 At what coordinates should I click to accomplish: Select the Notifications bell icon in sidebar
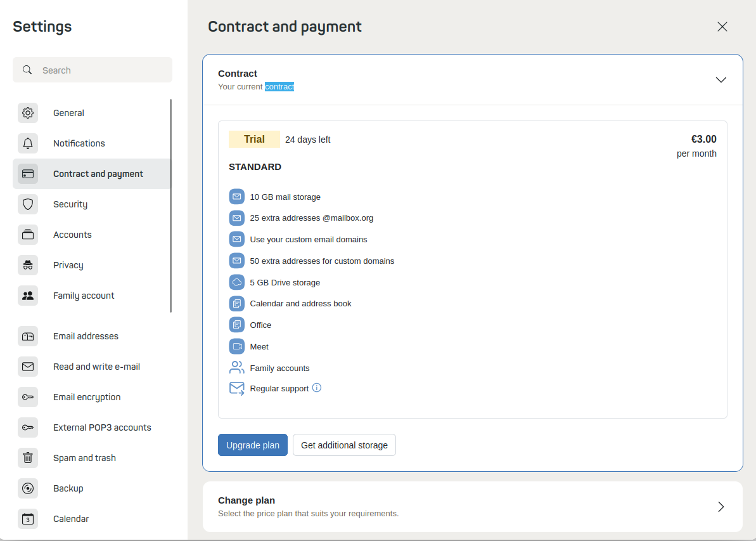coord(28,143)
